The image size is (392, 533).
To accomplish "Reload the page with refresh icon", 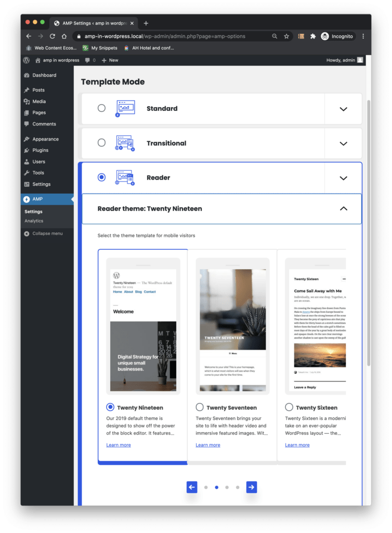I will [x=53, y=36].
